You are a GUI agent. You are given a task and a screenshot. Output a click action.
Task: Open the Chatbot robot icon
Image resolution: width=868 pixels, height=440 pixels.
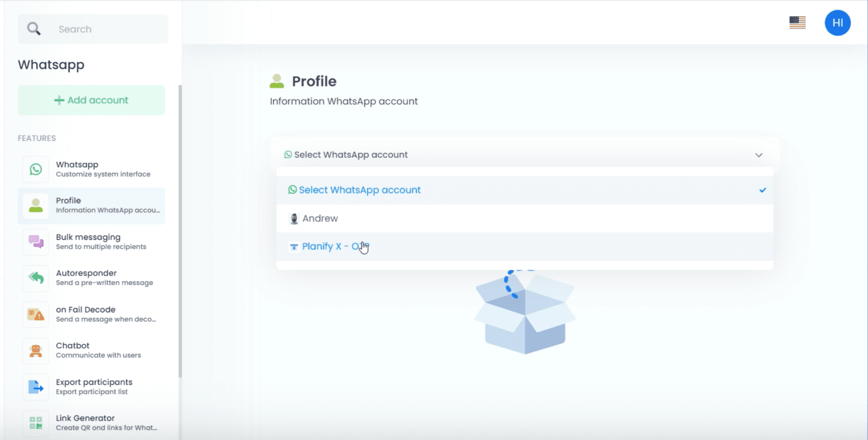[36, 350]
